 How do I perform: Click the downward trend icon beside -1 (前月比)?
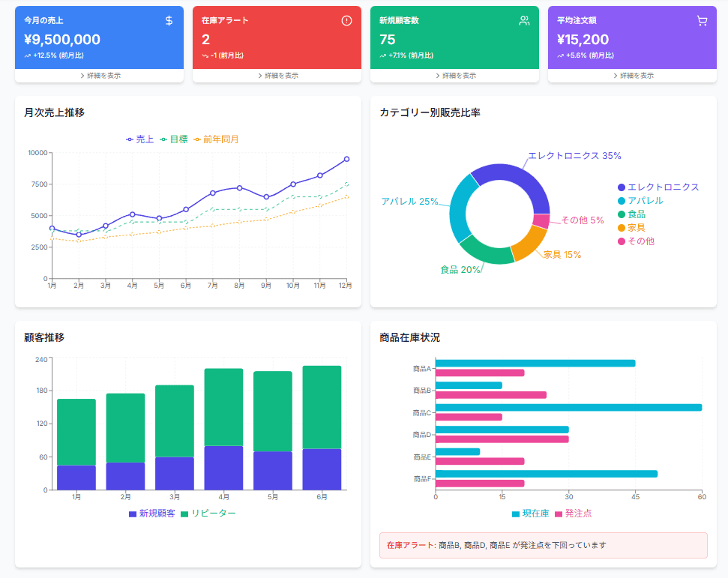tap(205, 55)
